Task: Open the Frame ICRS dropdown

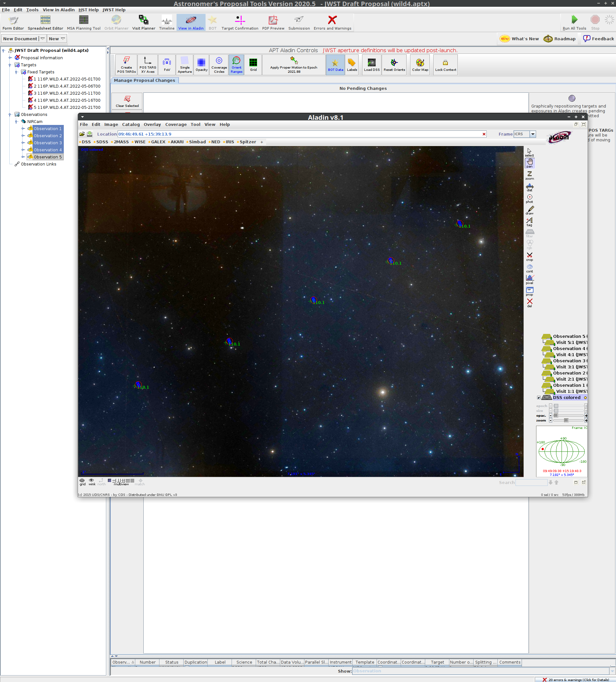Action: pyautogui.click(x=533, y=134)
